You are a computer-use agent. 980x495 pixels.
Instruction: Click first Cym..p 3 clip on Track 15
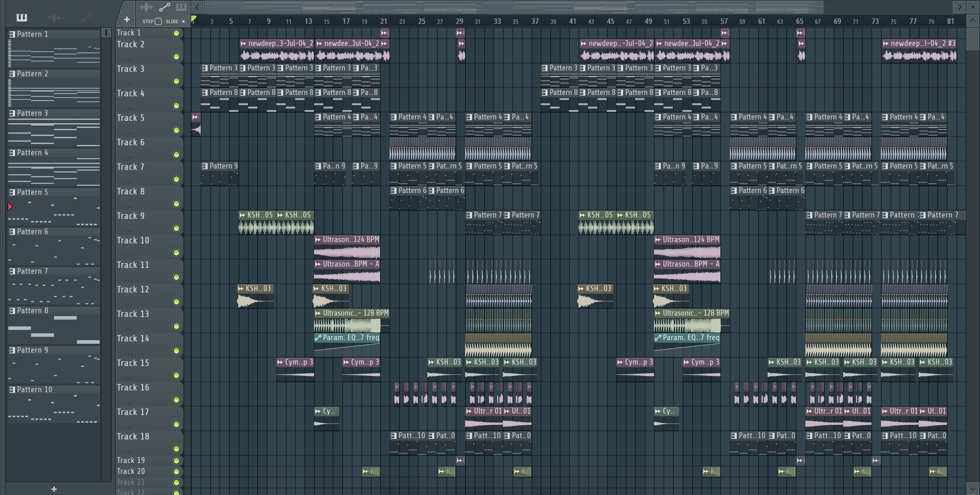[295, 369]
